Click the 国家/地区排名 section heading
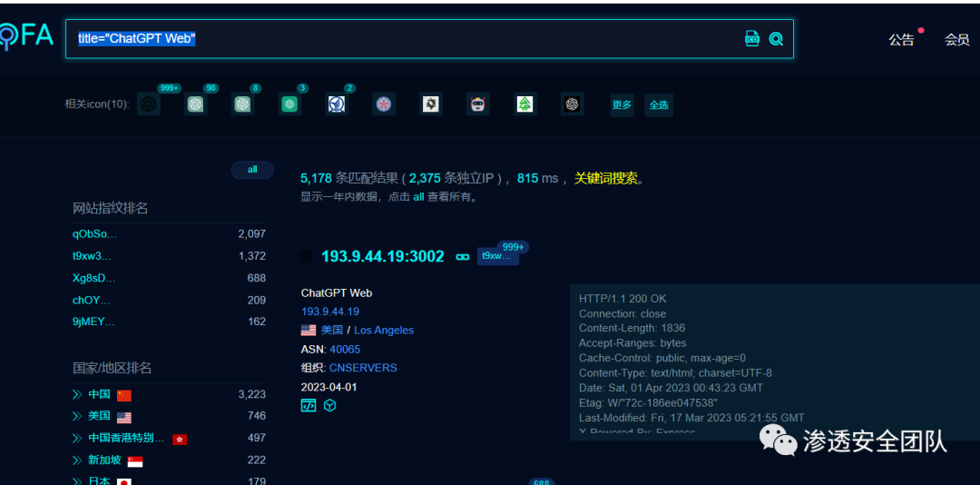980x485 pixels. pyautogui.click(x=112, y=368)
